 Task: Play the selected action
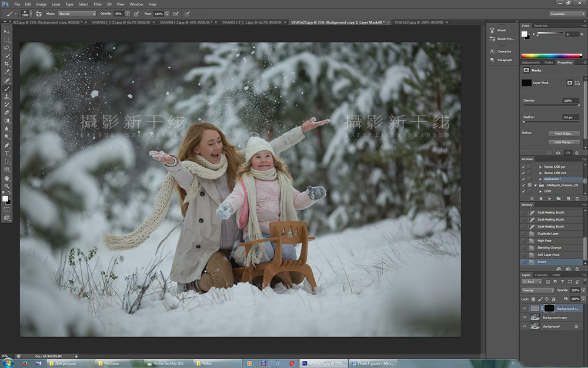click(549, 198)
